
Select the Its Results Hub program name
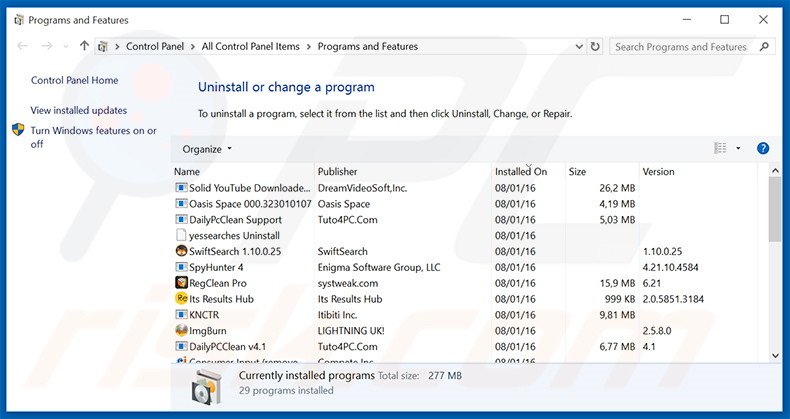point(221,299)
